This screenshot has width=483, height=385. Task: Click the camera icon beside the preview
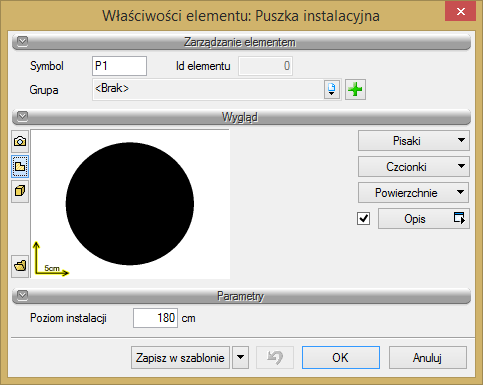pos(20,141)
